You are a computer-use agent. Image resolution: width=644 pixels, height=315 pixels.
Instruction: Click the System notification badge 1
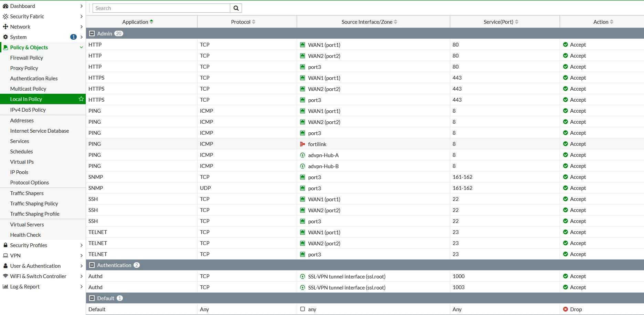tap(73, 37)
